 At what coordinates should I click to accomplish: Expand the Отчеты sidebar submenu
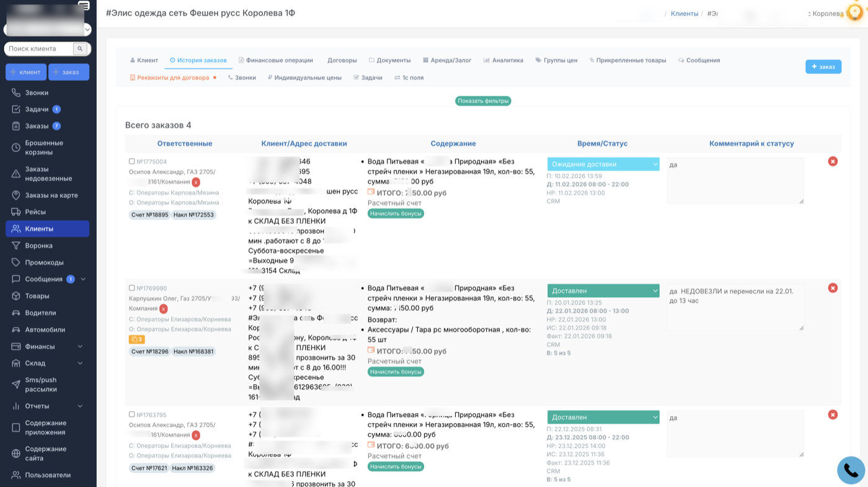[x=80, y=406]
